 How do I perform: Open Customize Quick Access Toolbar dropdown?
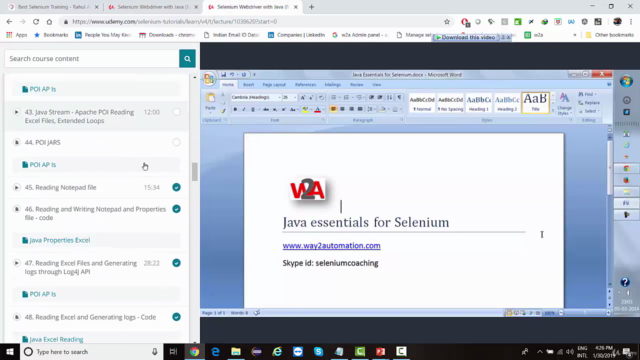pyautogui.click(x=254, y=75)
